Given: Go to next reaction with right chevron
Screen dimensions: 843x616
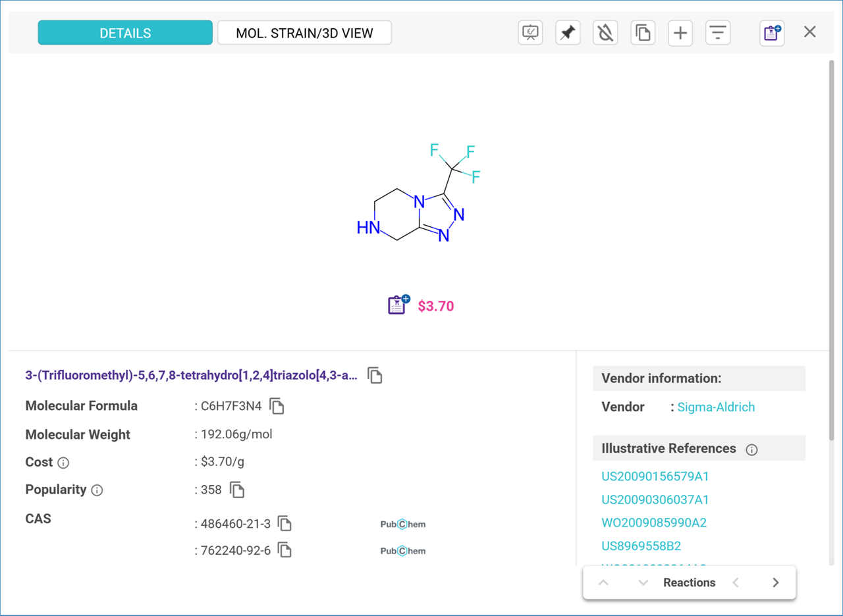Looking at the screenshot, I should (x=775, y=582).
